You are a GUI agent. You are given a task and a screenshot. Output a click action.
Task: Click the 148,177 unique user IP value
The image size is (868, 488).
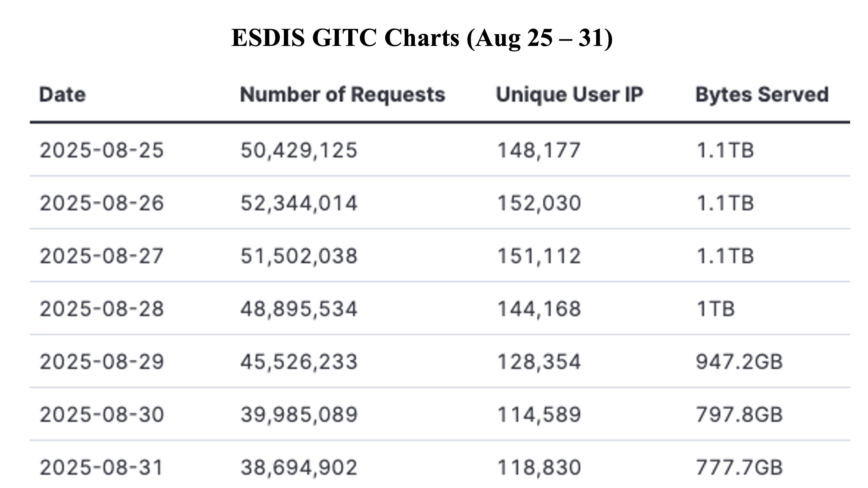point(539,150)
